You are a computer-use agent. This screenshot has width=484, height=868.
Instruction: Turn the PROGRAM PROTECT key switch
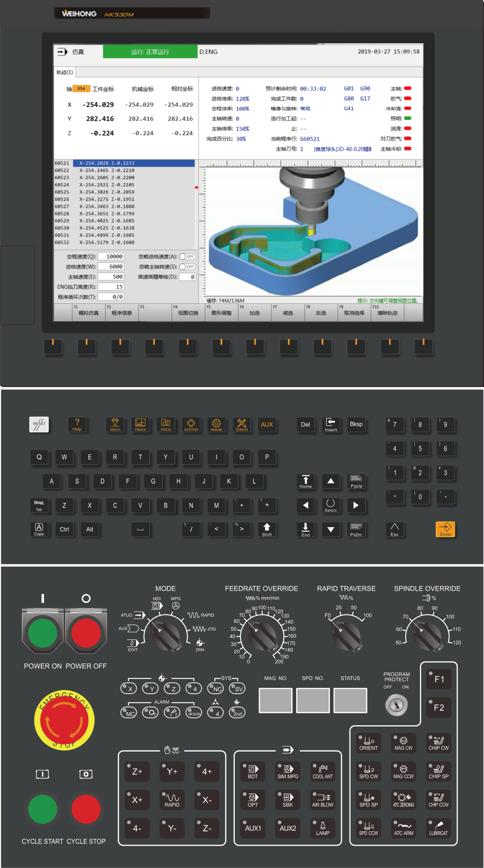(x=396, y=705)
